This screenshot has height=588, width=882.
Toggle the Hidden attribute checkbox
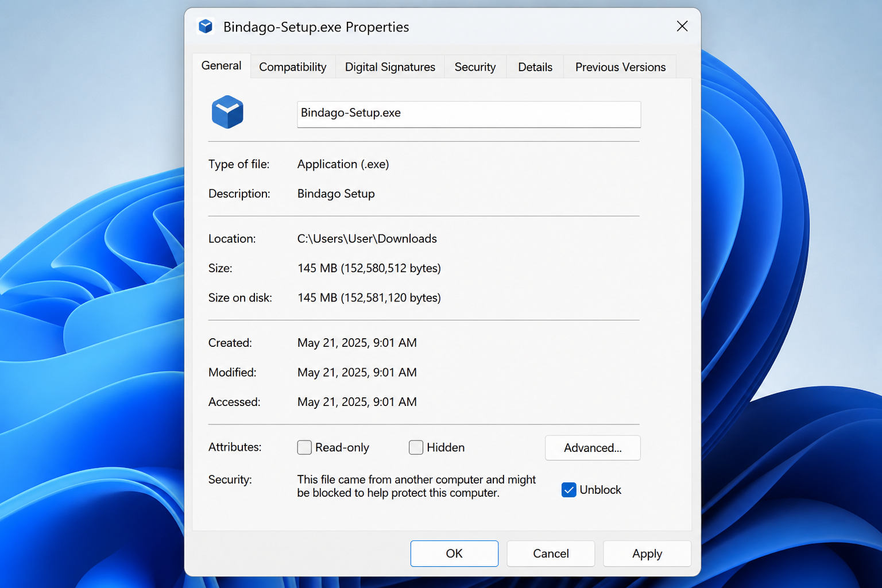click(x=416, y=447)
